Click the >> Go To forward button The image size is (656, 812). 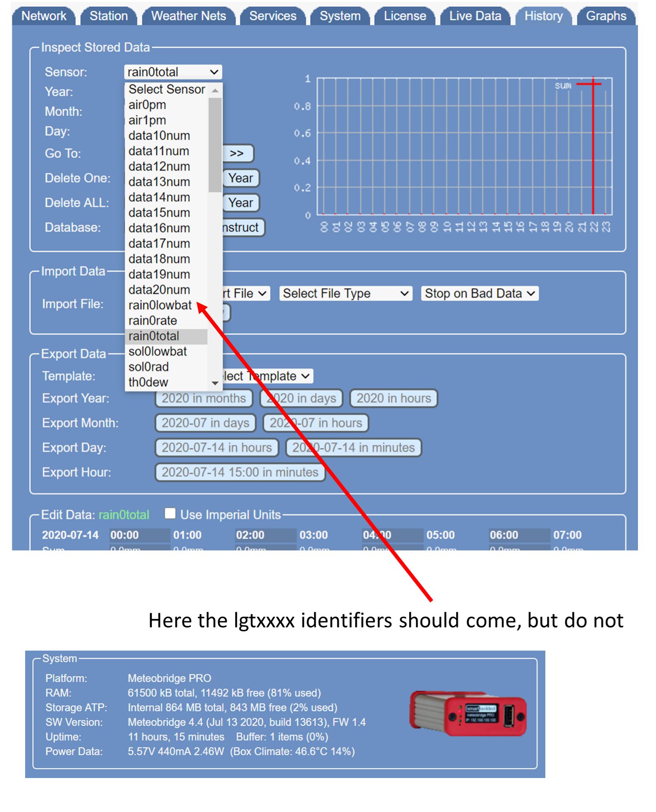[x=237, y=153]
